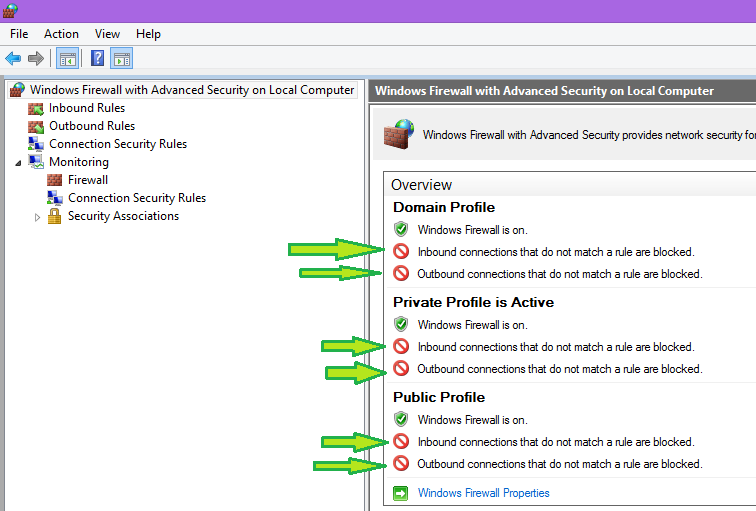Click the Security Associations padlock icon
This screenshot has width=756, height=511.
54,215
